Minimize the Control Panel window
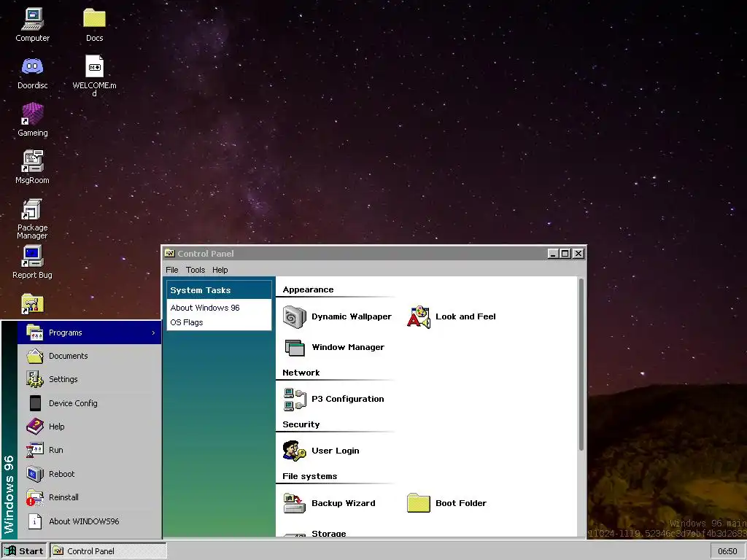Image resolution: width=747 pixels, height=560 pixels. click(553, 253)
